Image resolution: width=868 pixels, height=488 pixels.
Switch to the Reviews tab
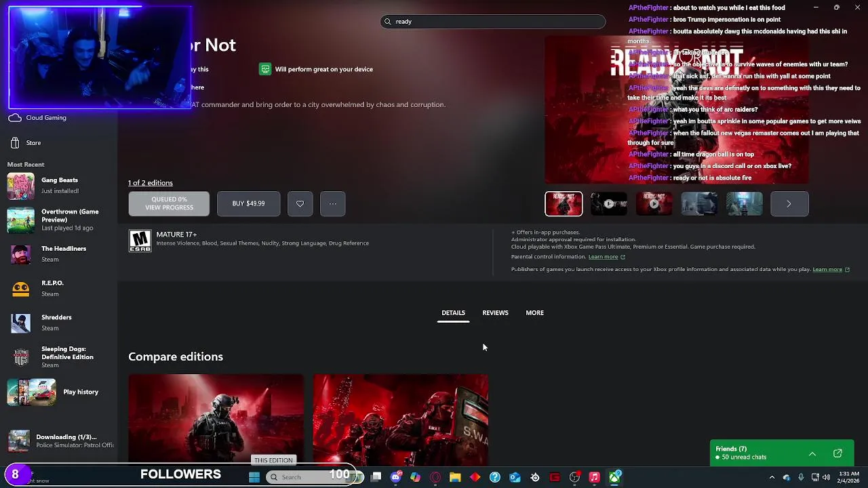click(x=495, y=313)
